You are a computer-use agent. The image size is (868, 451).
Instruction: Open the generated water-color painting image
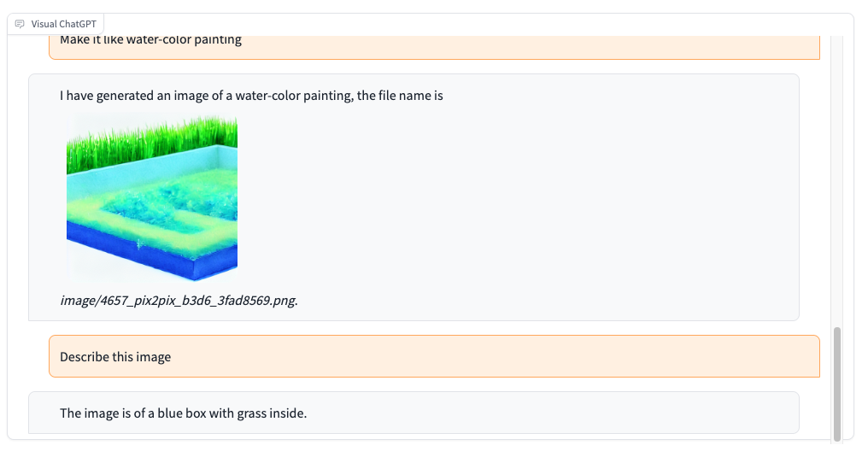point(152,197)
